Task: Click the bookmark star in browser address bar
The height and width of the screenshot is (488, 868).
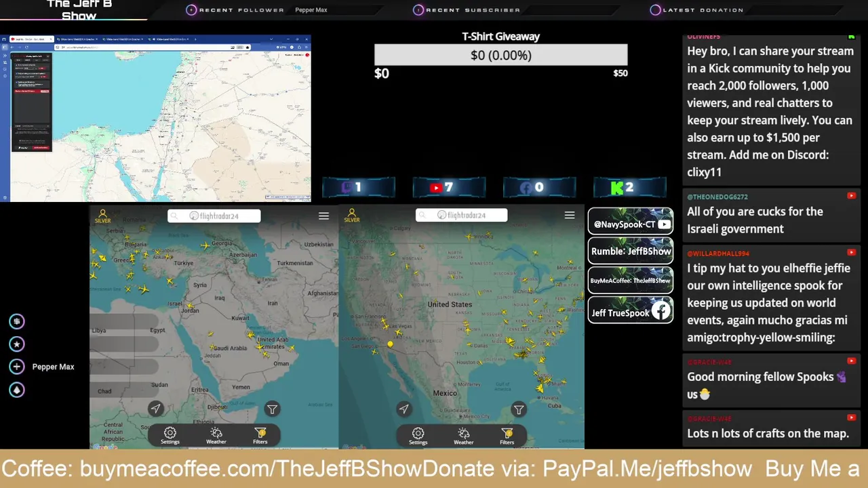Action: [x=248, y=47]
